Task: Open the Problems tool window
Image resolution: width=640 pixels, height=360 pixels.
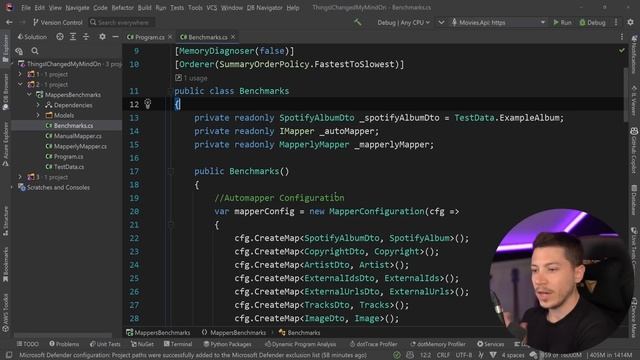Action: 64,344
